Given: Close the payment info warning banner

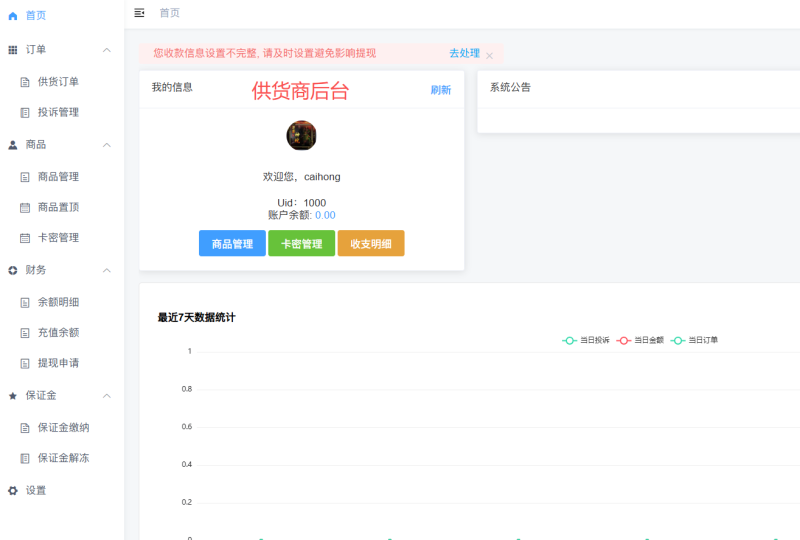Looking at the screenshot, I should click(x=489, y=56).
